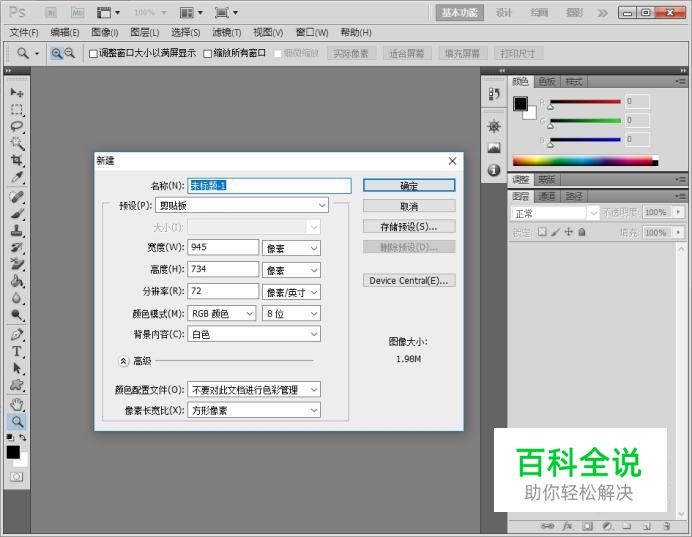Select the Type tool
This screenshot has width=692, height=537.
pos(17,351)
